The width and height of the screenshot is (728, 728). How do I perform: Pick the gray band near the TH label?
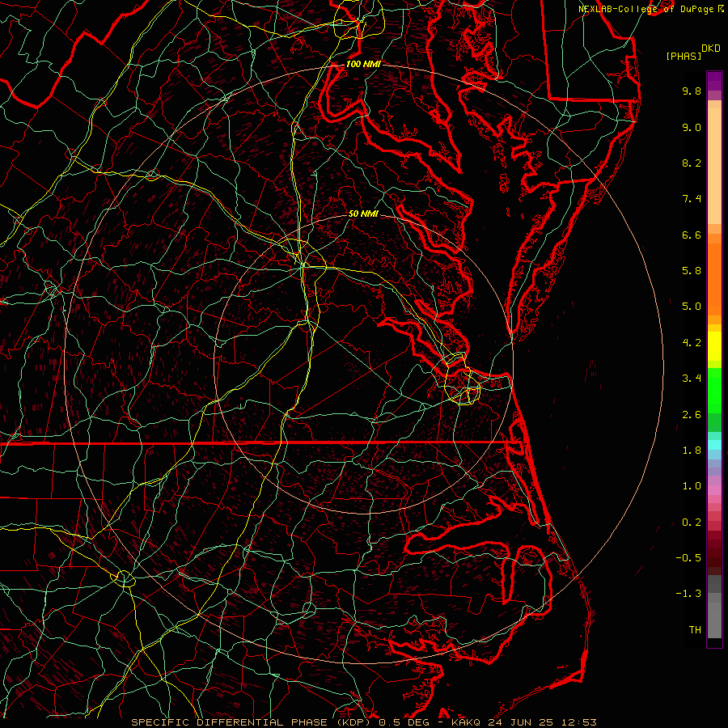[x=714, y=620]
